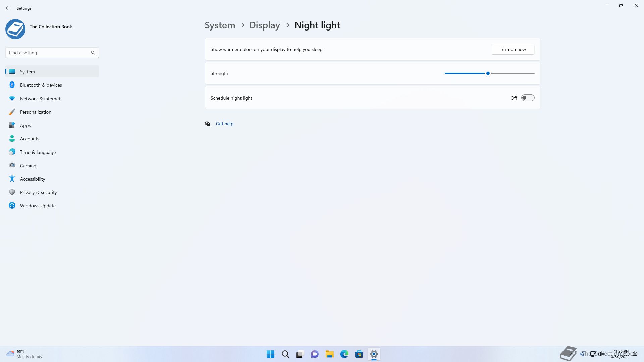This screenshot has height=362, width=644.
Task: Click the Network wifi icon in sidebar
Action: pyautogui.click(x=12, y=98)
